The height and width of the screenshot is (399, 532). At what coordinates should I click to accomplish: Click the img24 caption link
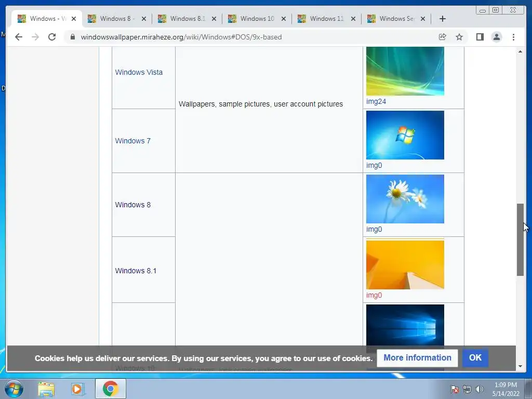pyautogui.click(x=376, y=101)
